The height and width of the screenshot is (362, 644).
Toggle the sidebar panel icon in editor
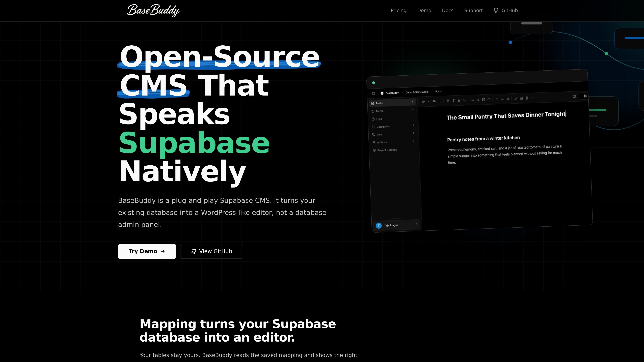pyautogui.click(x=373, y=94)
